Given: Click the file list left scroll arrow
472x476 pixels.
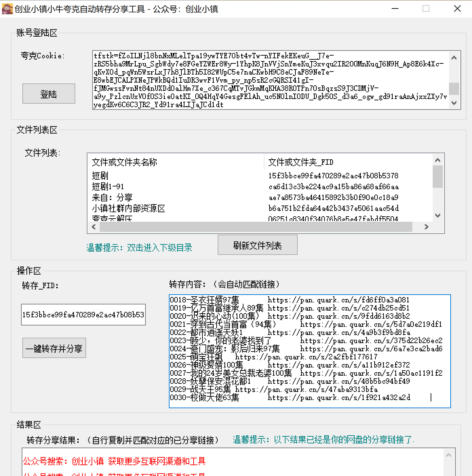Looking at the screenshot, I should point(94,227).
